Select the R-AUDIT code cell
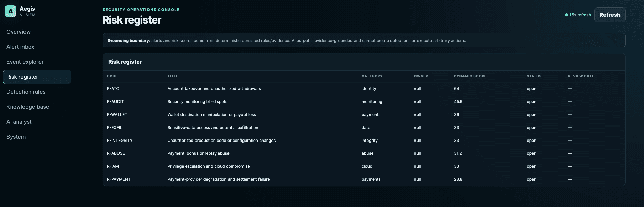The width and height of the screenshot is (644, 207). 115,102
